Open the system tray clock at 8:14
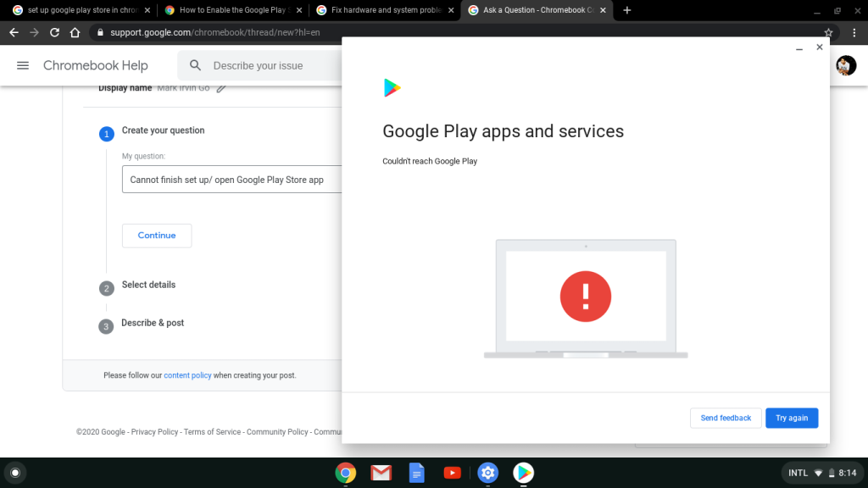Screen dimensions: 868x488 pos(848,473)
